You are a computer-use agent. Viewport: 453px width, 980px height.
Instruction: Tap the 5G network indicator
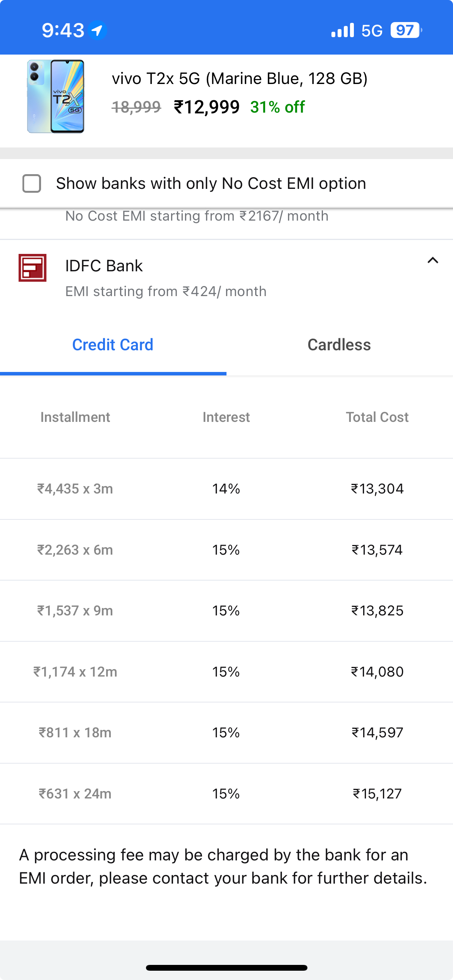click(372, 31)
